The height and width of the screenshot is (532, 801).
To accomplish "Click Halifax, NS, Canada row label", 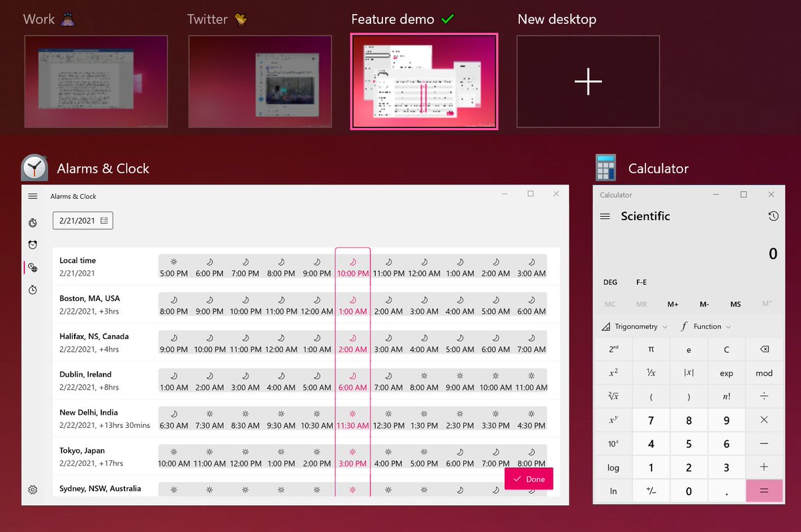I will pyautogui.click(x=94, y=336).
